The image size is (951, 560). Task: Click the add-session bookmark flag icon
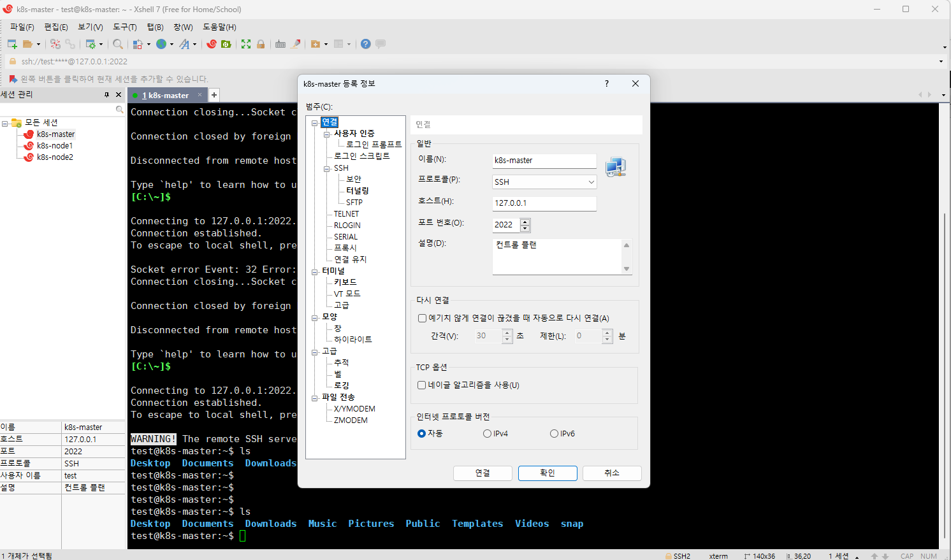point(13,79)
